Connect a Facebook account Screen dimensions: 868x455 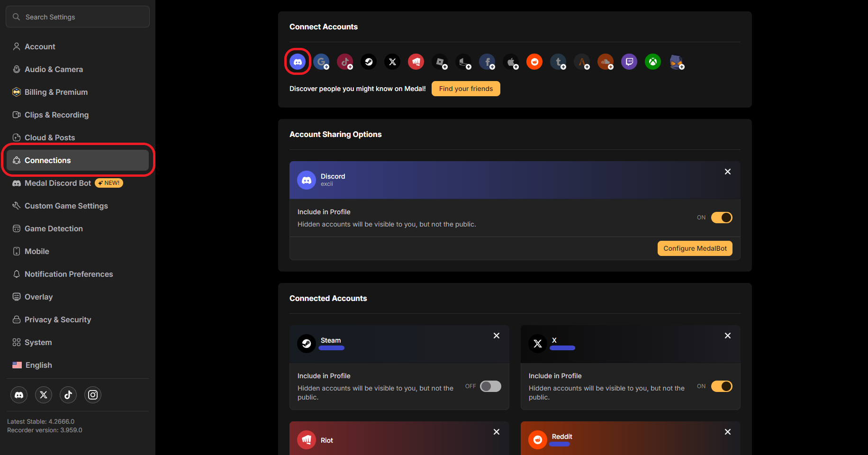tap(488, 62)
